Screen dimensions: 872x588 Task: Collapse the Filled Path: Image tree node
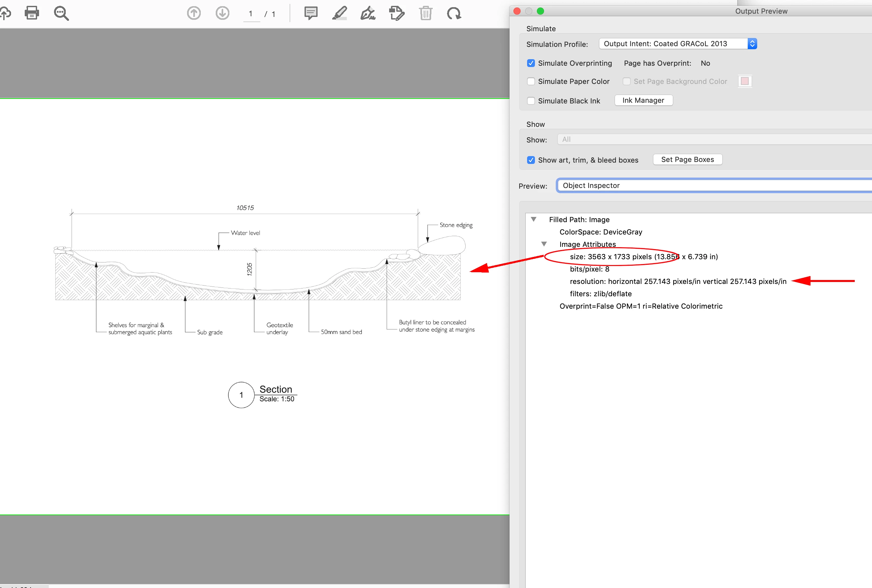click(534, 220)
